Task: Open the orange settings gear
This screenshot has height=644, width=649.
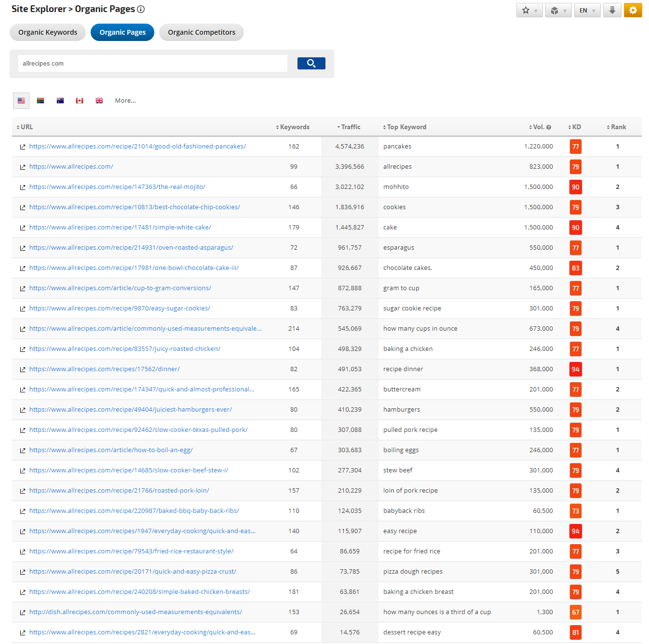Action: [x=633, y=10]
